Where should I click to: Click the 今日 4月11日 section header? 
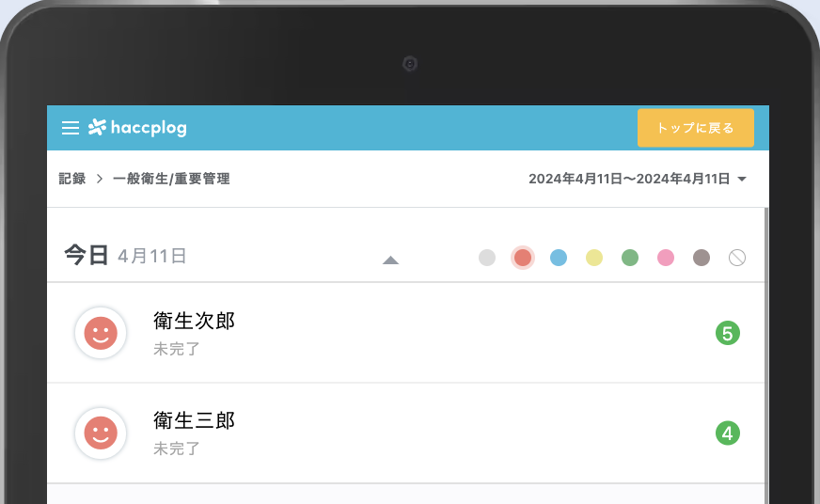(x=125, y=255)
